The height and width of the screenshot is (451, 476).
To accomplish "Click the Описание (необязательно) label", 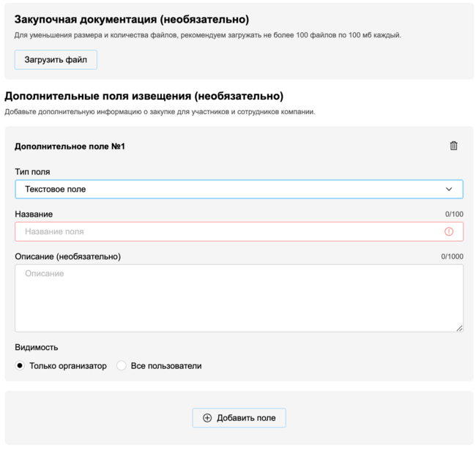I will pyautogui.click(x=67, y=256).
